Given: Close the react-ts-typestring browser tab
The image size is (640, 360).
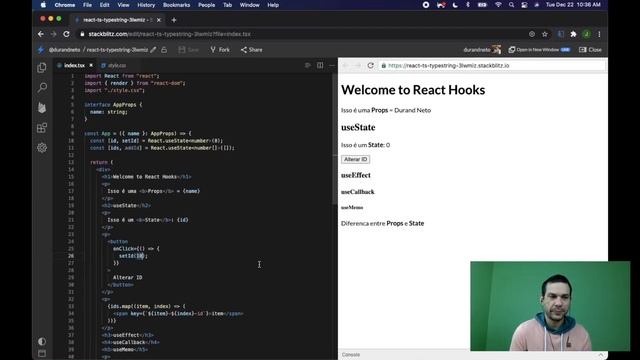Looking at the screenshot, I should click(x=159, y=20).
